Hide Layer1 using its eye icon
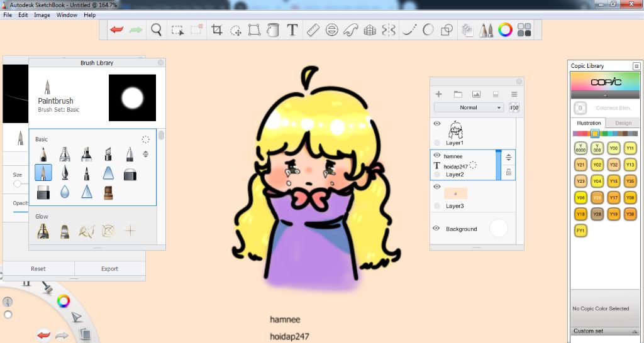Image resolution: width=644 pixels, height=343 pixels. pyautogui.click(x=437, y=124)
